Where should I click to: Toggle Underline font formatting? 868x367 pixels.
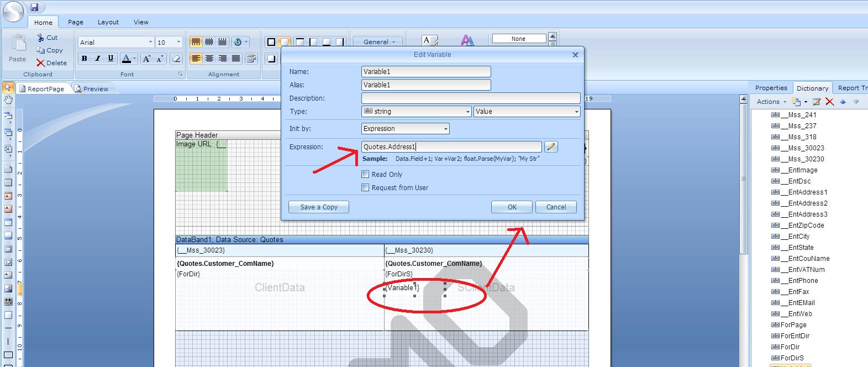(111, 59)
